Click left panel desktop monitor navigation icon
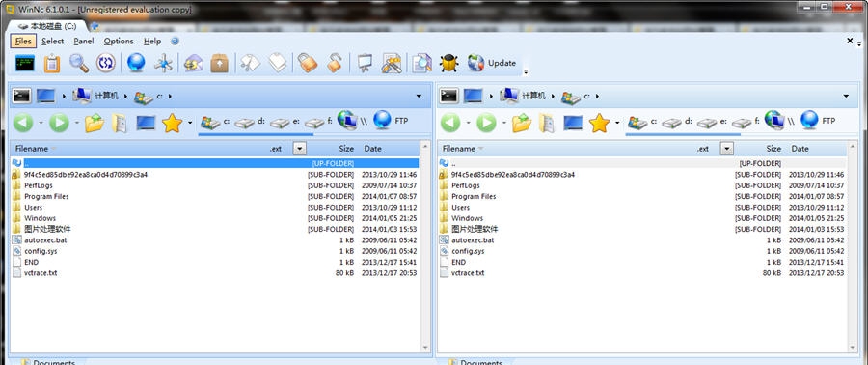This screenshot has width=868, height=365. point(146,123)
